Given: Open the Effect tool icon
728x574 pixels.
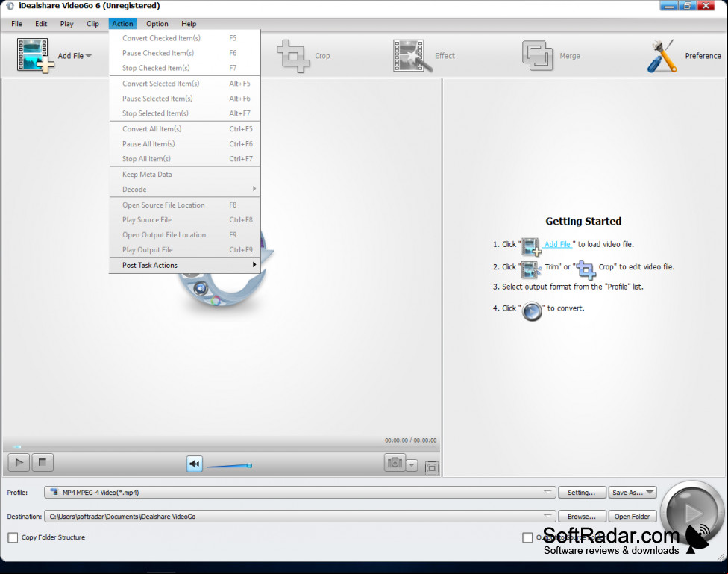Looking at the screenshot, I should click(412, 56).
